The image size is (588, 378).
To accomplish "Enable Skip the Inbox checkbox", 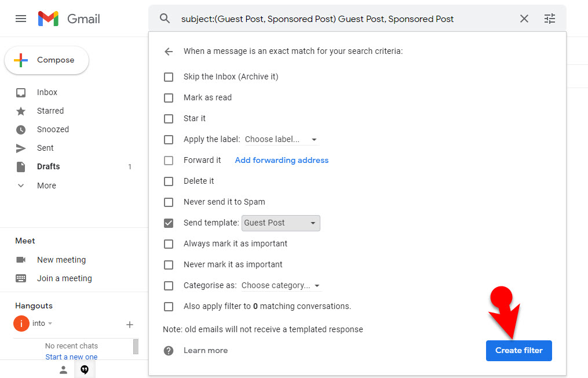I will 169,77.
